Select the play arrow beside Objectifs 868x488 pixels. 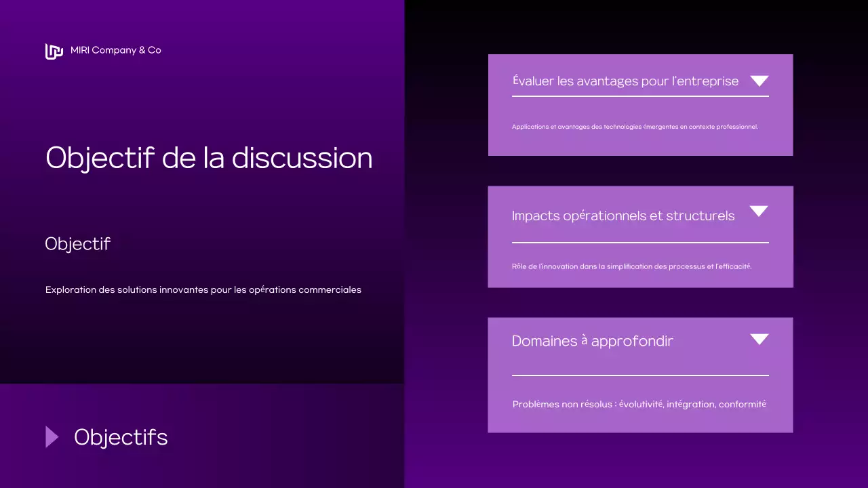(x=52, y=436)
